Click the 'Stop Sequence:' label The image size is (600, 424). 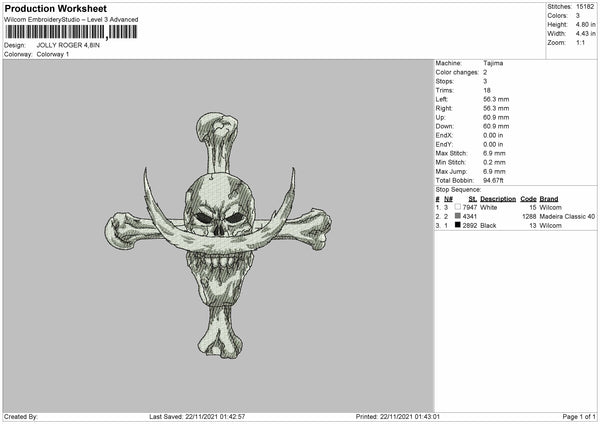point(458,190)
